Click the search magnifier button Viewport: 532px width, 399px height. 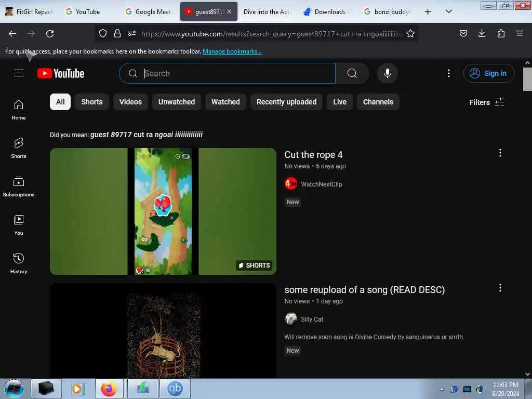pyautogui.click(x=352, y=73)
